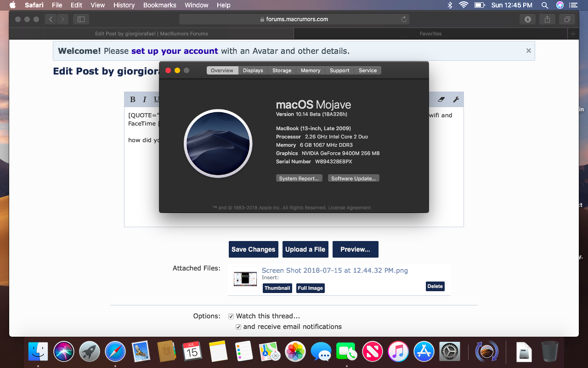The height and width of the screenshot is (368, 588).
Task: Click Software Update button
Action: (x=354, y=178)
